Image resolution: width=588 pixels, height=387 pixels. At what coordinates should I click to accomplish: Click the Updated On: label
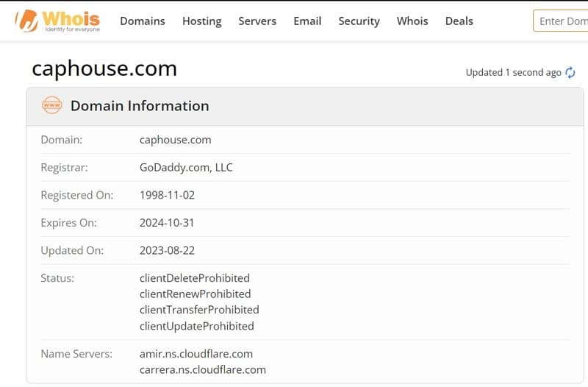[x=72, y=251]
